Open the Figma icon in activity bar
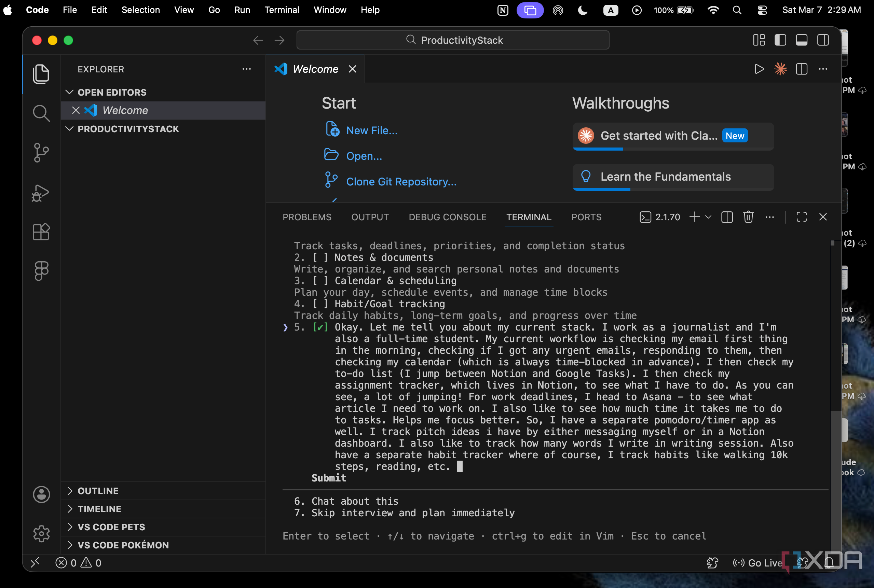Viewport: 874px width, 588px height. coord(41,271)
